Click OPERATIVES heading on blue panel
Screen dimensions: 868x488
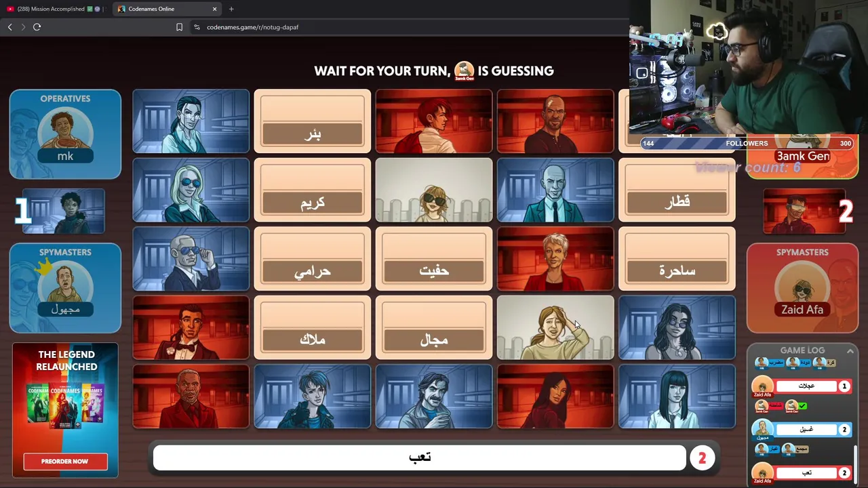pyautogui.click(x=65, y=99)
